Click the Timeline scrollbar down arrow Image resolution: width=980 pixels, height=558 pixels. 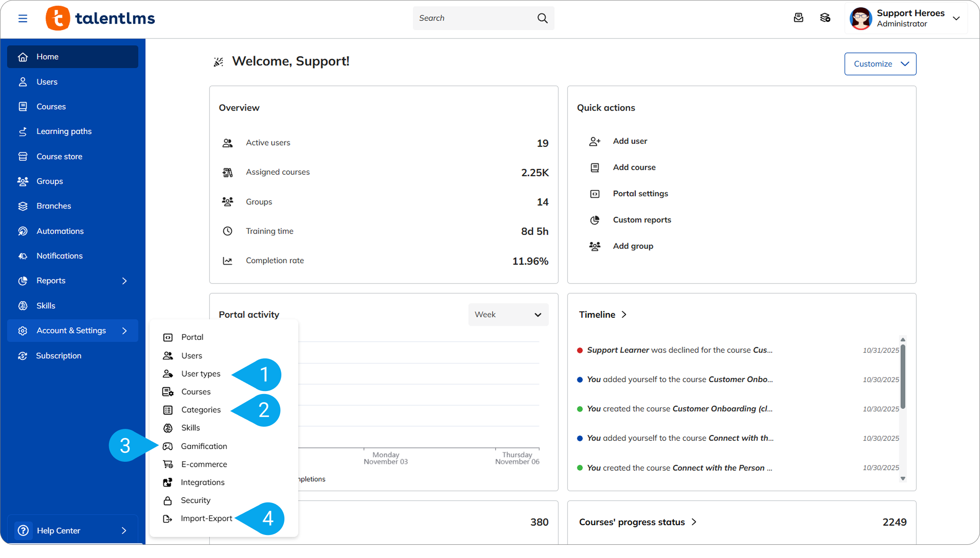pyautogui.click(x=903, y=478)
